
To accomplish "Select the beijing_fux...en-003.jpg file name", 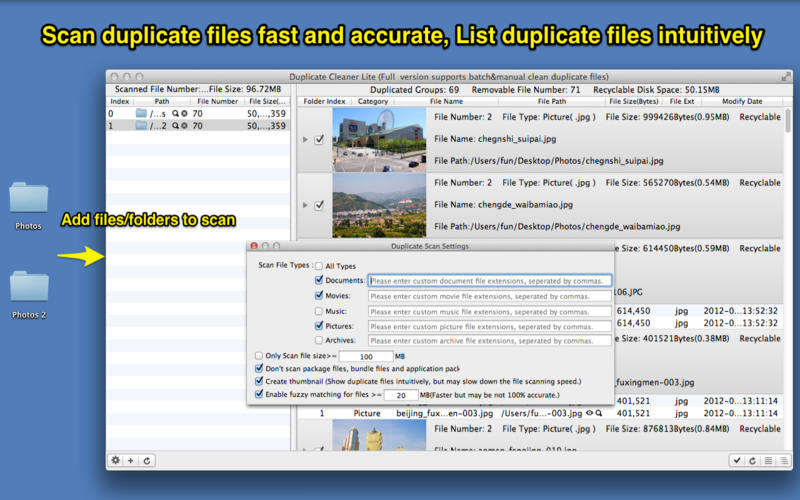I will pos(444,413).
